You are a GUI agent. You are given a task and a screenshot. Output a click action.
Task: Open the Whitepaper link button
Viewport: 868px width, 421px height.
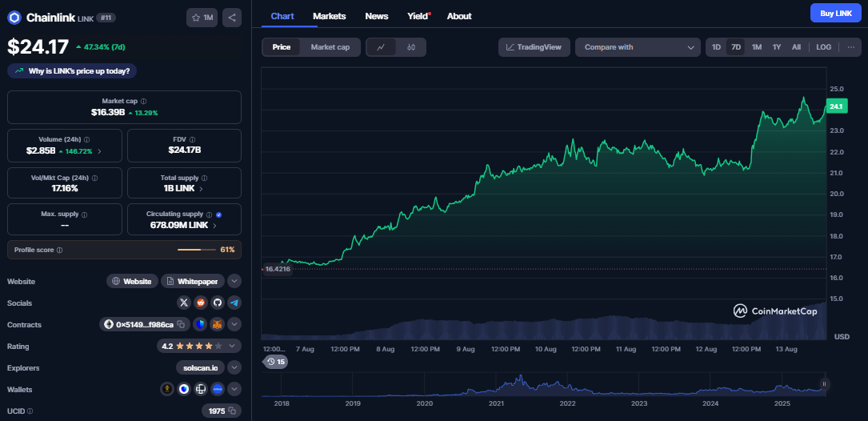(193, 281)
